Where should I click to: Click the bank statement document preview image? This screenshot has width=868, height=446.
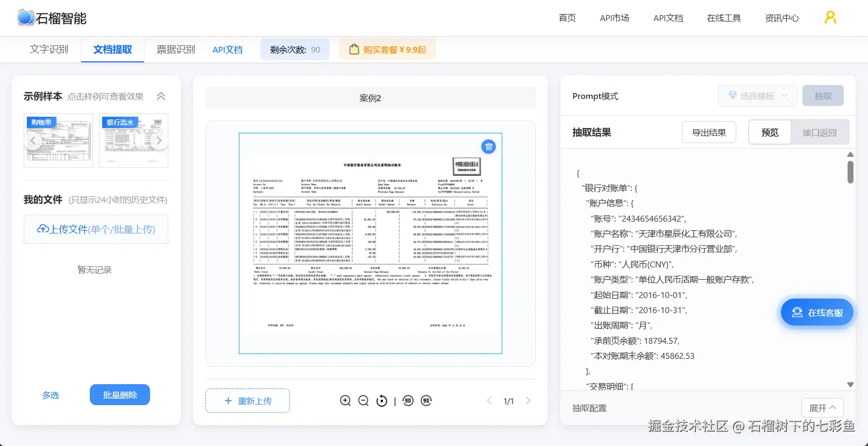pyautogui.click(x=371, y=243)
